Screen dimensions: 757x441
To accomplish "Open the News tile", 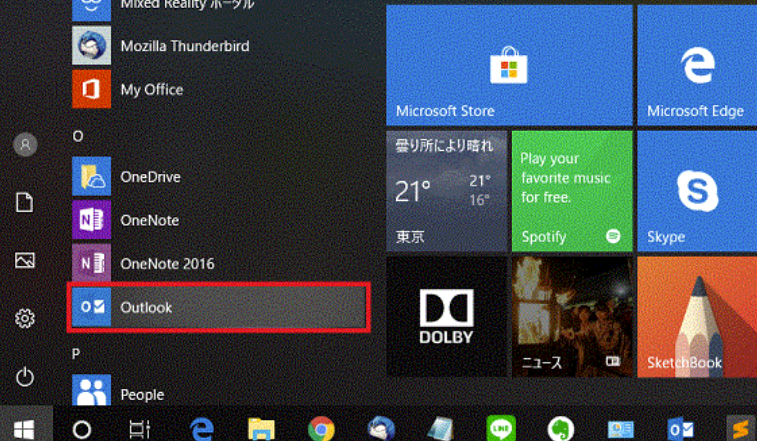I will click(572, 317).
